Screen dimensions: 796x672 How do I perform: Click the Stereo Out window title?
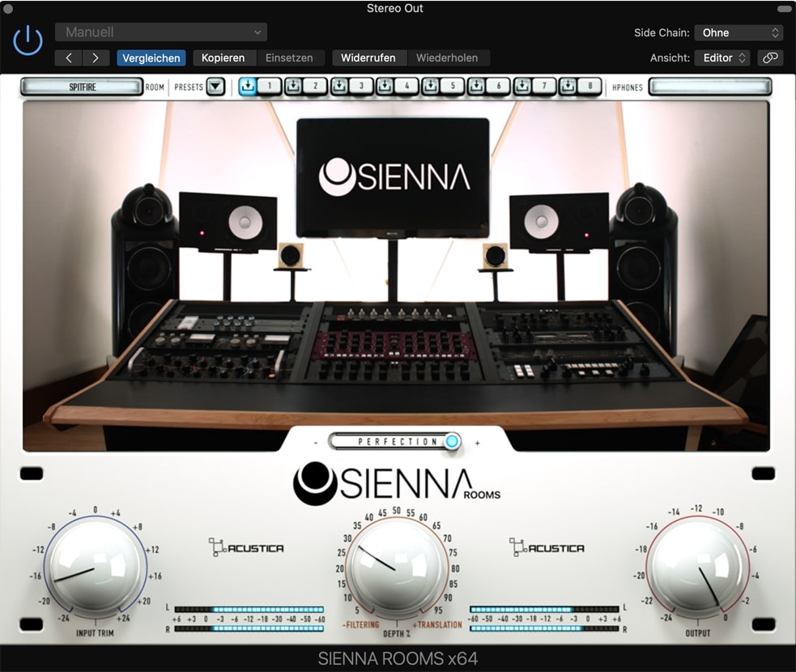[395, 8]
